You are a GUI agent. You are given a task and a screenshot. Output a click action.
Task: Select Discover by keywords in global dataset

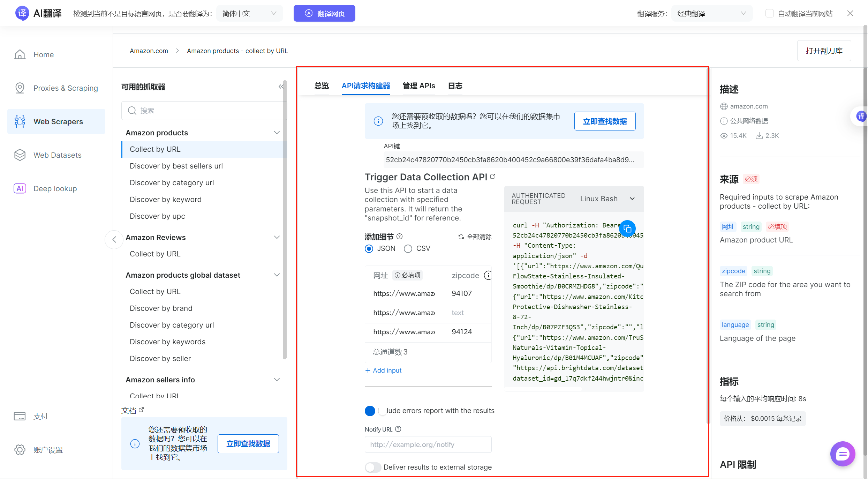click(167, 342)
